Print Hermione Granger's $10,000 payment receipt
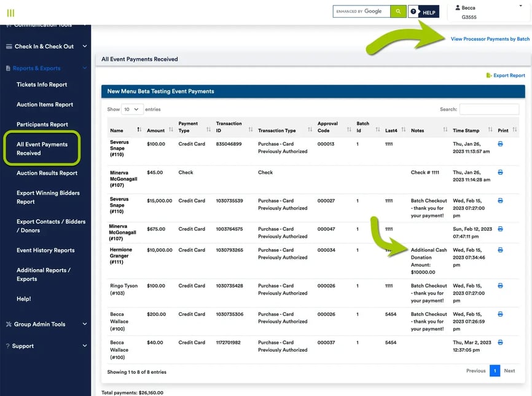Image resolution: width=532 pixels, height=396 pixels. click(500, 250)
